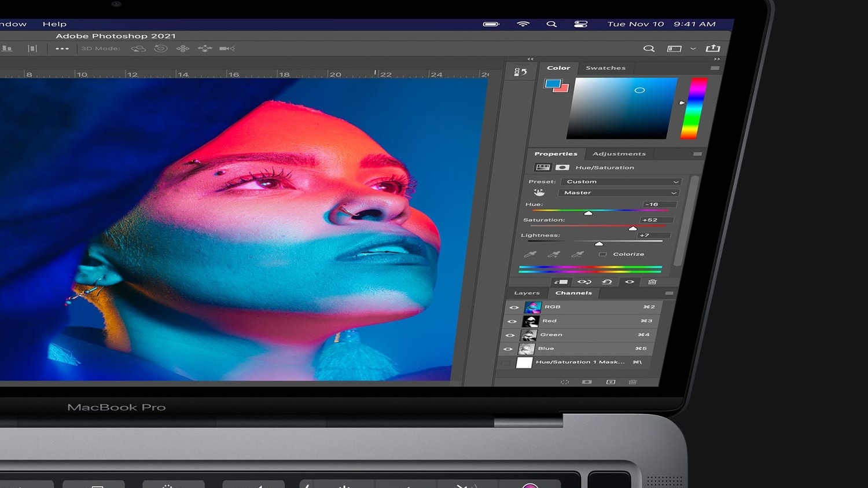This screenshot has width=868, height=488.
Task: Collapse the right panel dock arrows
Action: pyautogui.click(x=717, y=59)
